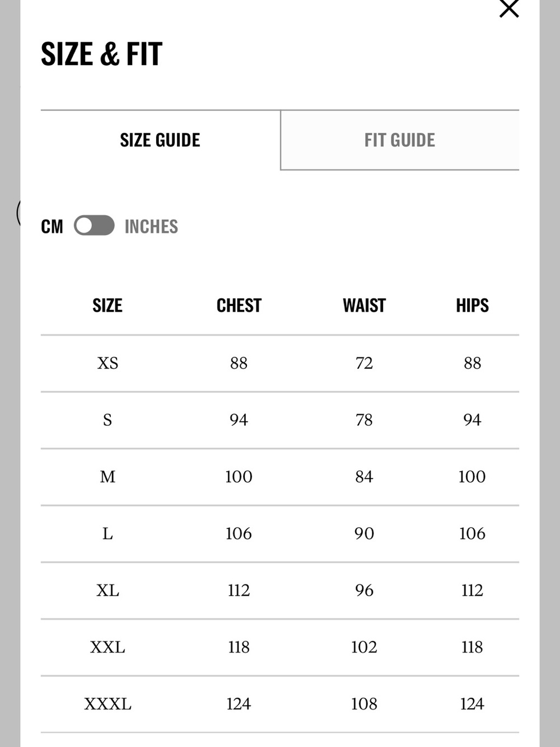
Task: Click the Size & Fit heading
Action: pyautogui.click(x=102, y=54)
